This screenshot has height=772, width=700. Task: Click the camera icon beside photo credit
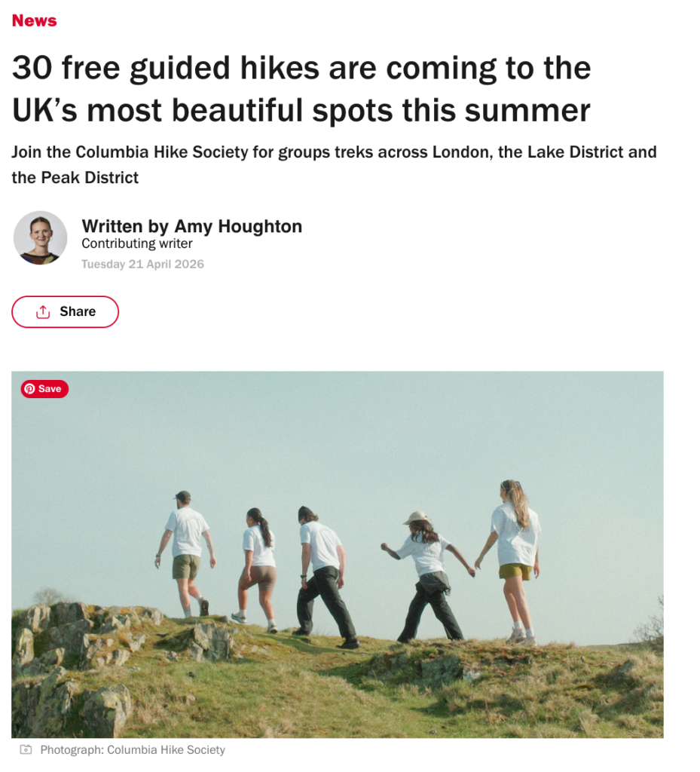[26, 750]
